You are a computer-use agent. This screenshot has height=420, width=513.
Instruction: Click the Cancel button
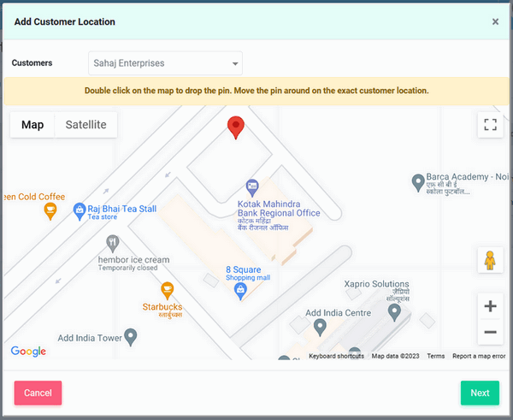[x=38, y=393]
